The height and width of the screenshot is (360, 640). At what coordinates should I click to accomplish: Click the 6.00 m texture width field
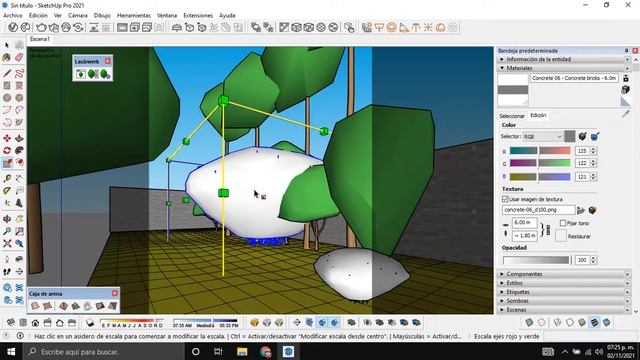[x=524, y=223]
